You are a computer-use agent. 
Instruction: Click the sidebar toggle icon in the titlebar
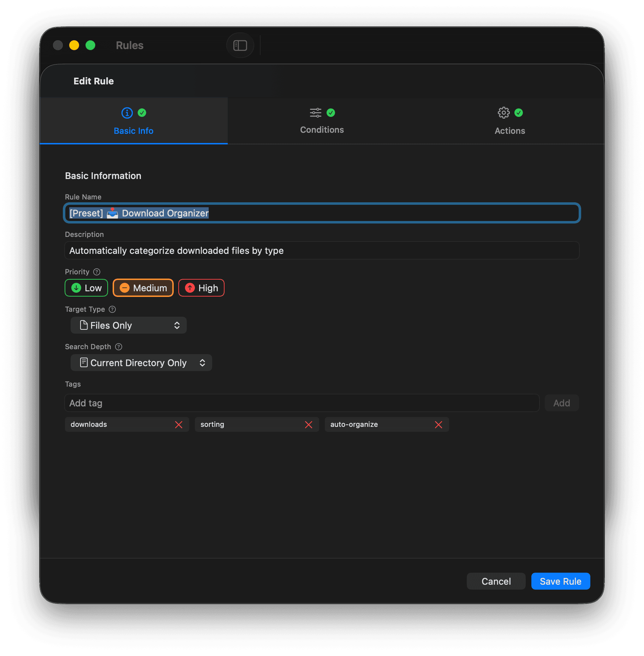tap(240, 45)
